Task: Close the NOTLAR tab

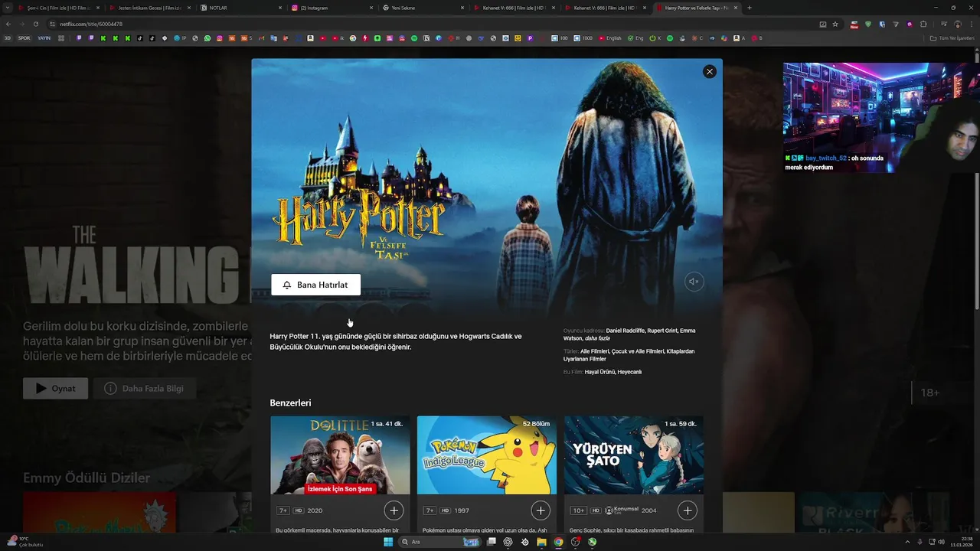Action: pyautogui.click(x=280, y=8)
